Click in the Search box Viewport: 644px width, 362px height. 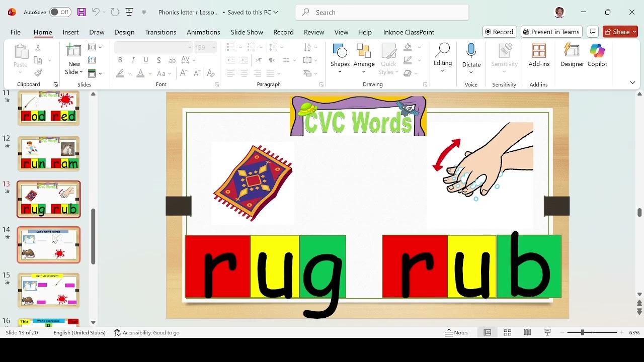pyautogui.click(x=382, y=12)
